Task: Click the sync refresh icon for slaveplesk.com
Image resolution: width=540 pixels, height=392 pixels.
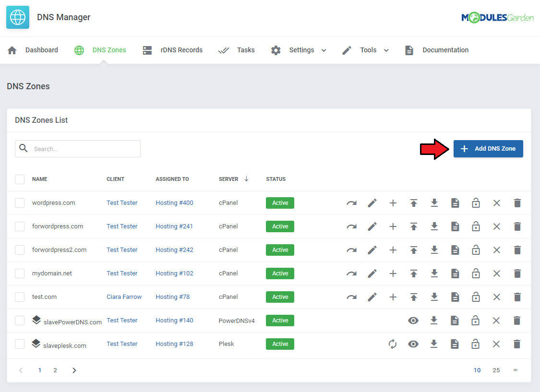Action: pyautogui.click(x=393, y=344)
